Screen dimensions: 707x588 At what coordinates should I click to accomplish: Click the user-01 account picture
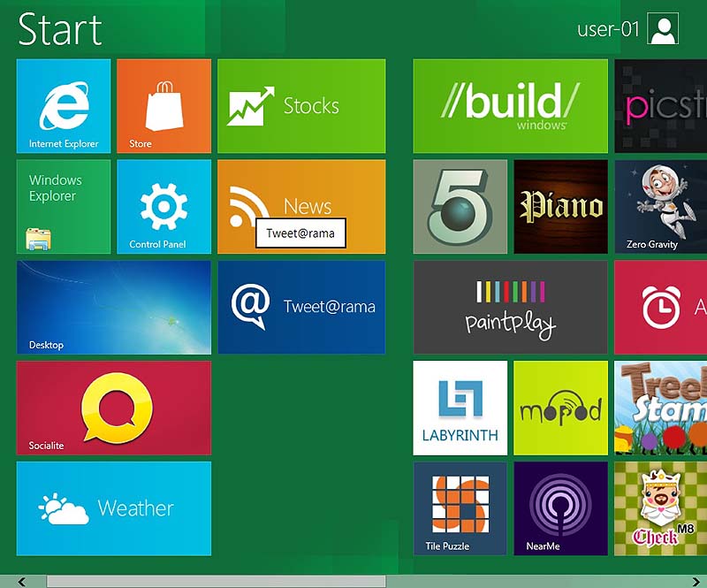pyautogui.click(x=663, y=28)
